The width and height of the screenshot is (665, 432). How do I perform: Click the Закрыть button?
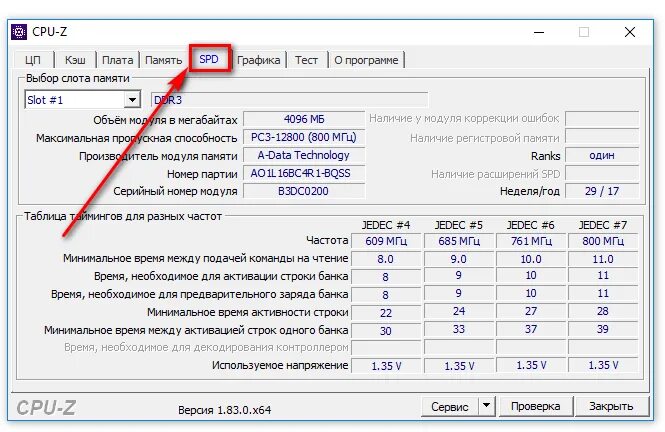(x=611, y=407)
